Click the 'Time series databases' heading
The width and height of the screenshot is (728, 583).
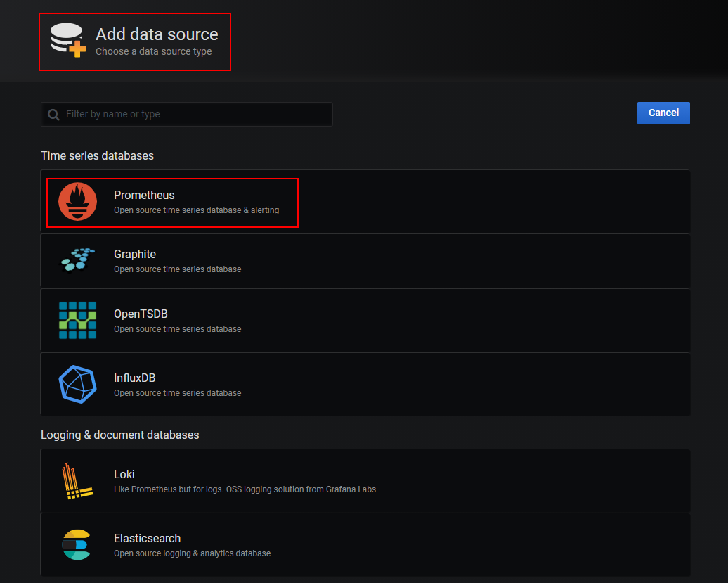coord(97,155)
